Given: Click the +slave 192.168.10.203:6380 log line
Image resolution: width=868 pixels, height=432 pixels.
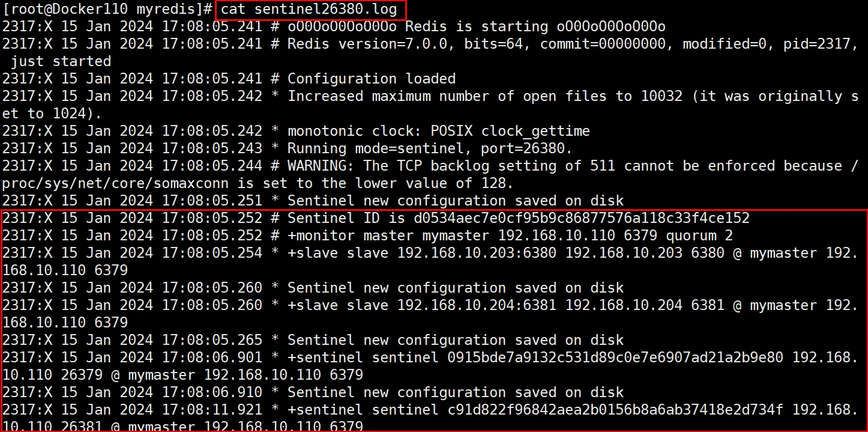Looking at the screenshot, I should [x=430, y=253].
